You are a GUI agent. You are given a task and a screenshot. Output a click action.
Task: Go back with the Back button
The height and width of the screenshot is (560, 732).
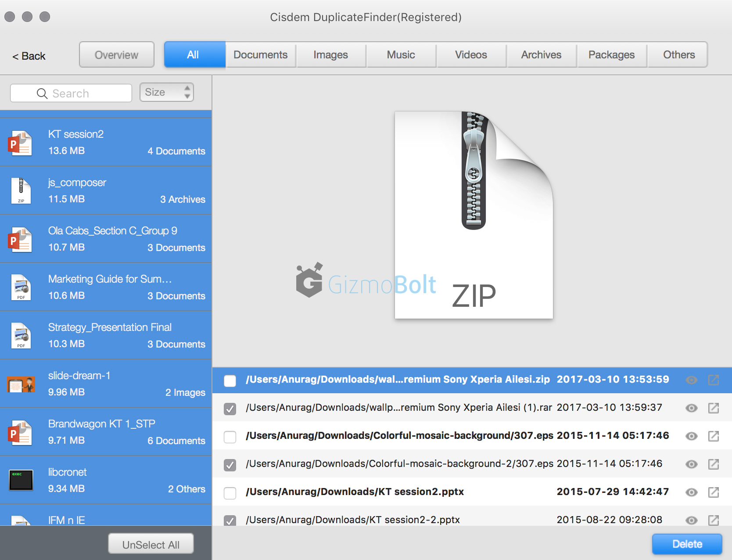coord(29,56)
